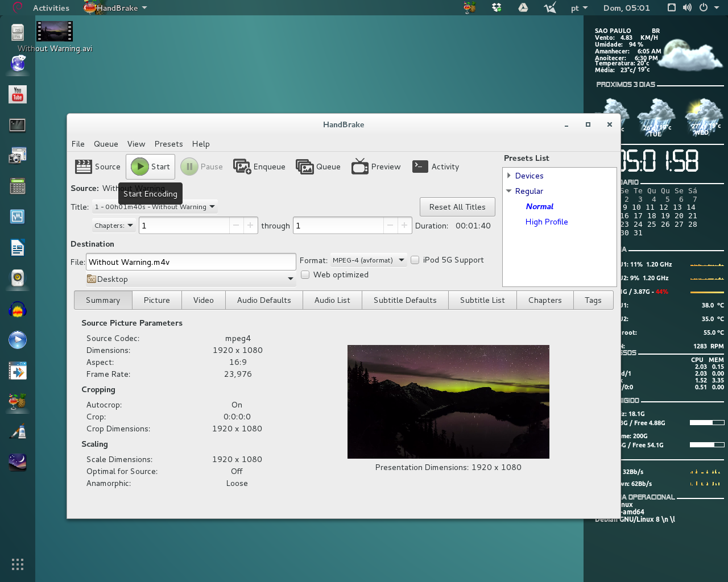This screenshot has width=728, height=582.
Task: Open the Presets menu
Action: [x=168, y=144]
